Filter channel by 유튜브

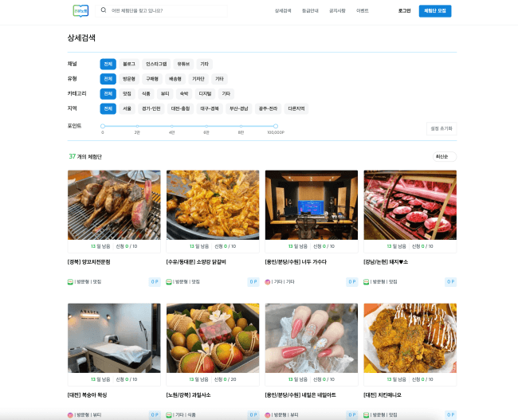coord(183,64)
